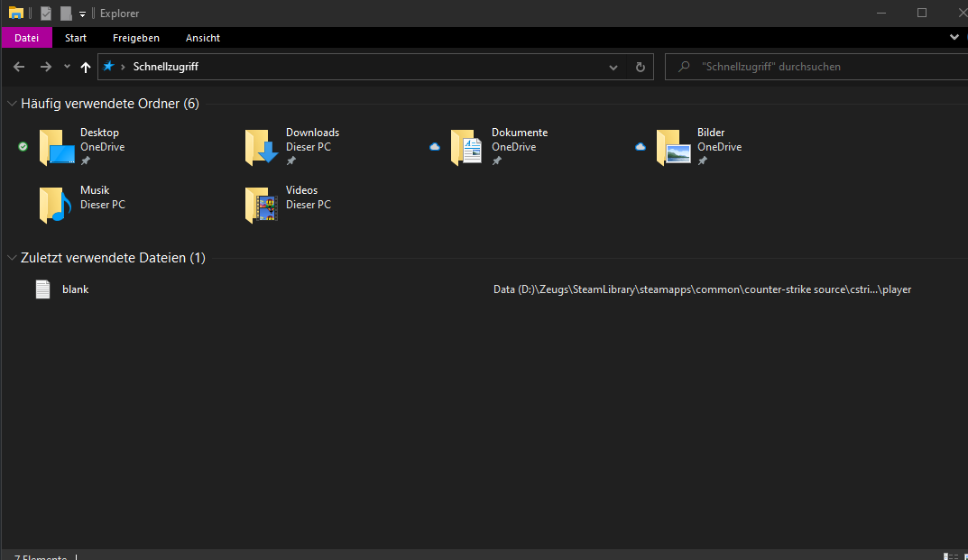The image size is (968, 560).
Task: Navigate up one level with up arrow
Action: [85, 67]
